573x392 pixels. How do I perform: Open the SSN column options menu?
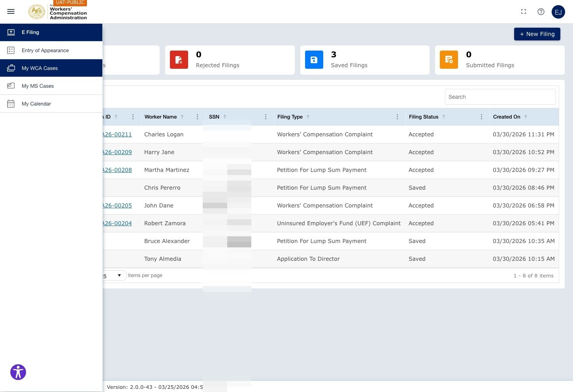(x=266, y=117)
